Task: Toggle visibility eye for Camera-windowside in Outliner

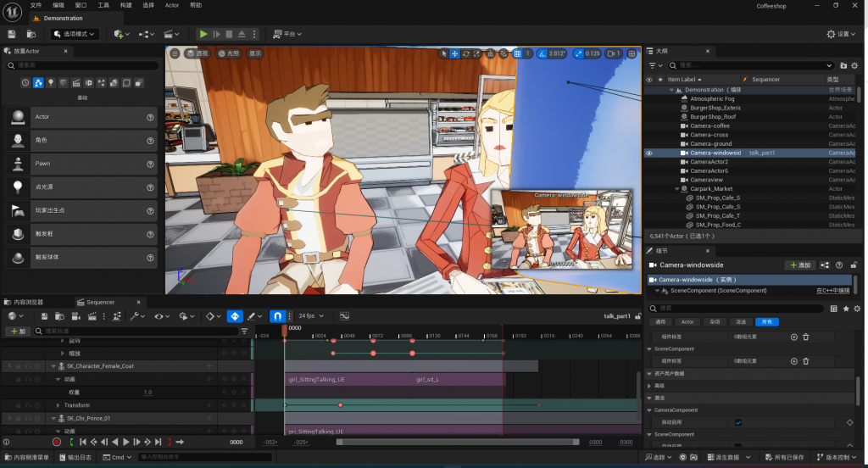Action: click(649, 153)
